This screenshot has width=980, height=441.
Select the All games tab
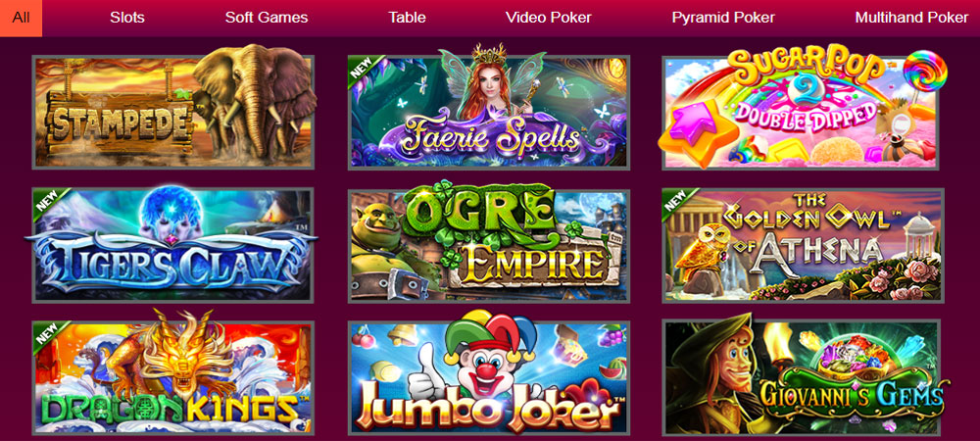tap(22, 18)
